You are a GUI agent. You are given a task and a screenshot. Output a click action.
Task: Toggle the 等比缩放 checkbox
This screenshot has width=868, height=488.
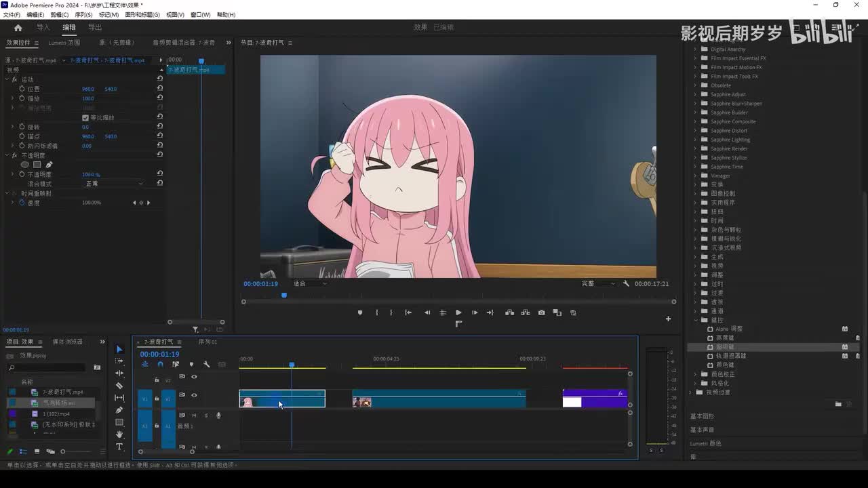[85, 117]
